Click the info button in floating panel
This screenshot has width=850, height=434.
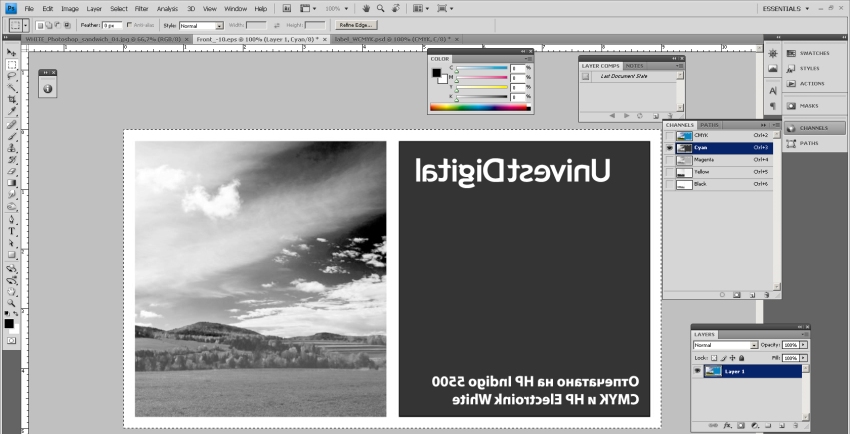coord(48,89)
